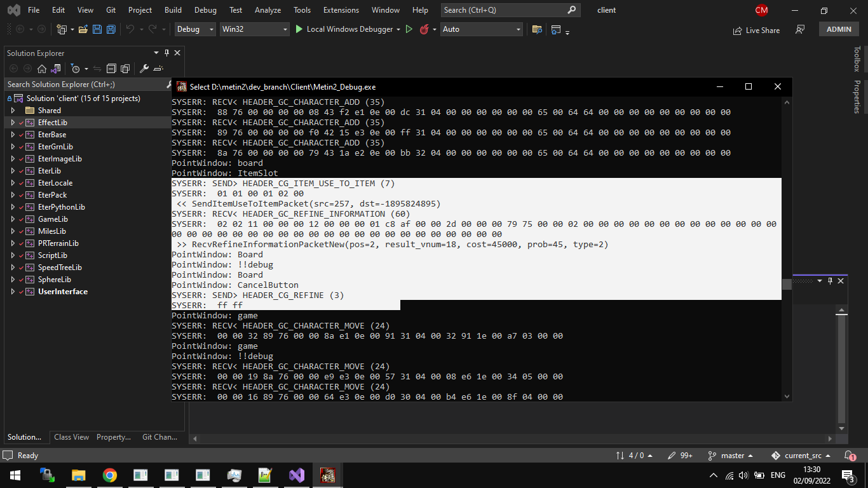The width and height of the screenshot is (868, 488).
Task: Go to Solution Explorer home view
Action: 42,69
